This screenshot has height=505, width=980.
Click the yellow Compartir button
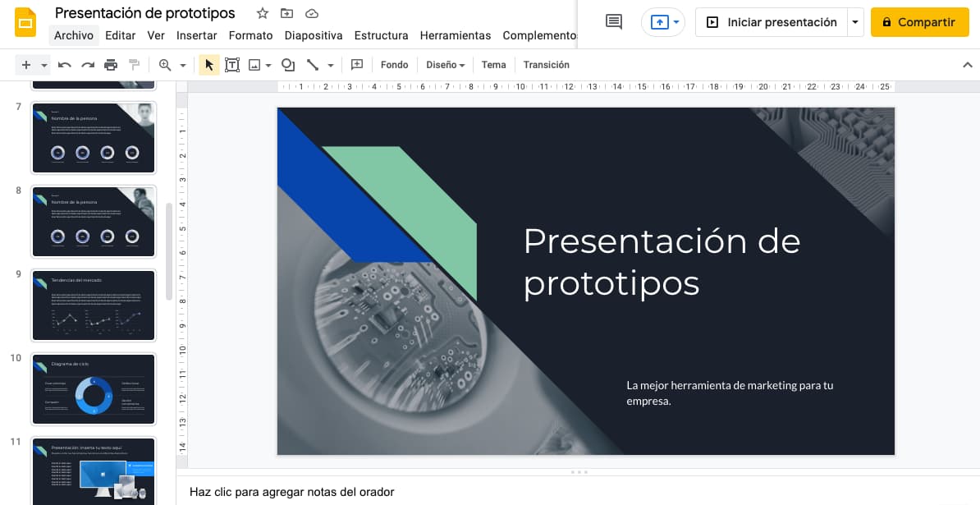click(x=919, y=22)
